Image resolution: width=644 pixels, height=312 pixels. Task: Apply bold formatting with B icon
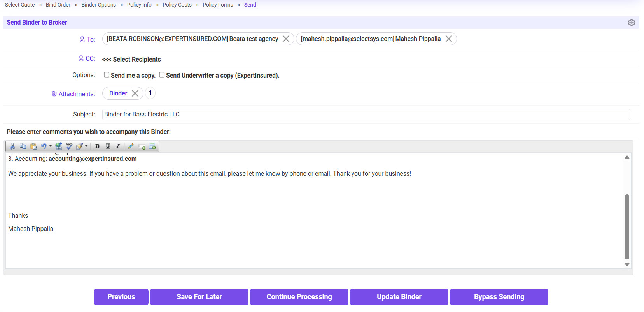97,146
